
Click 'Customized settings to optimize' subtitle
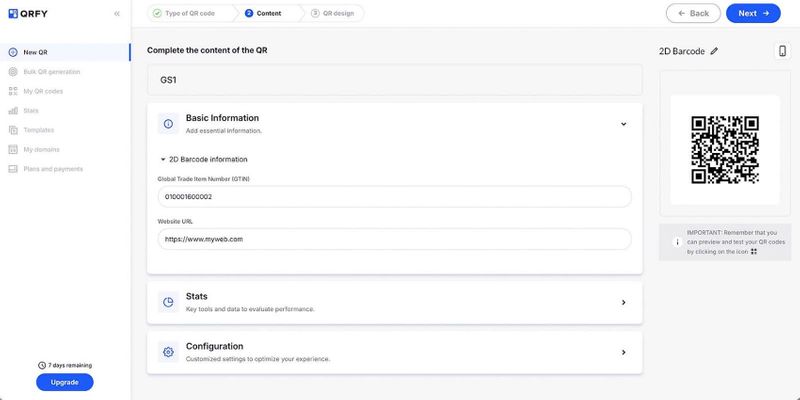258,359
